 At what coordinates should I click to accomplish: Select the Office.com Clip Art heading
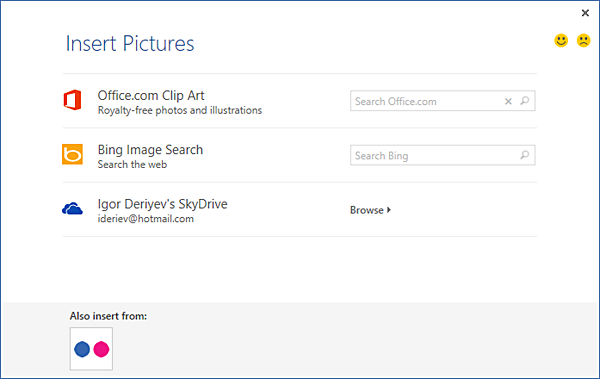click(x=151, y=95)
